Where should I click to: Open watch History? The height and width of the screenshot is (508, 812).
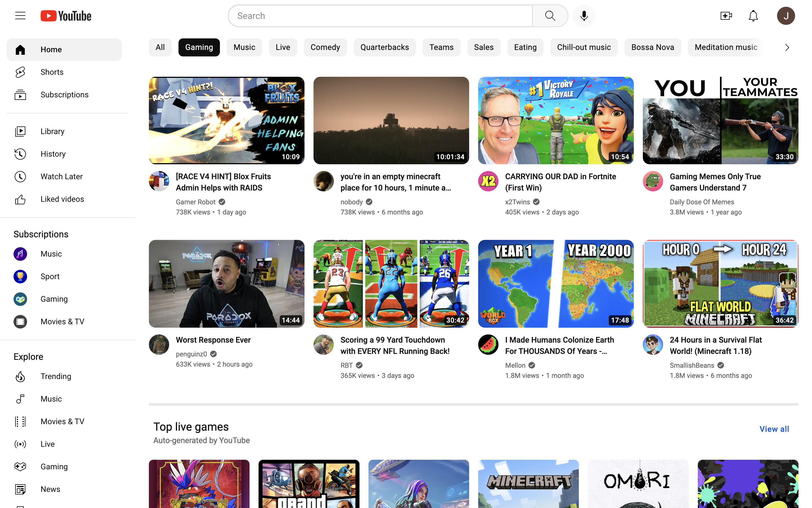[64, 154]
